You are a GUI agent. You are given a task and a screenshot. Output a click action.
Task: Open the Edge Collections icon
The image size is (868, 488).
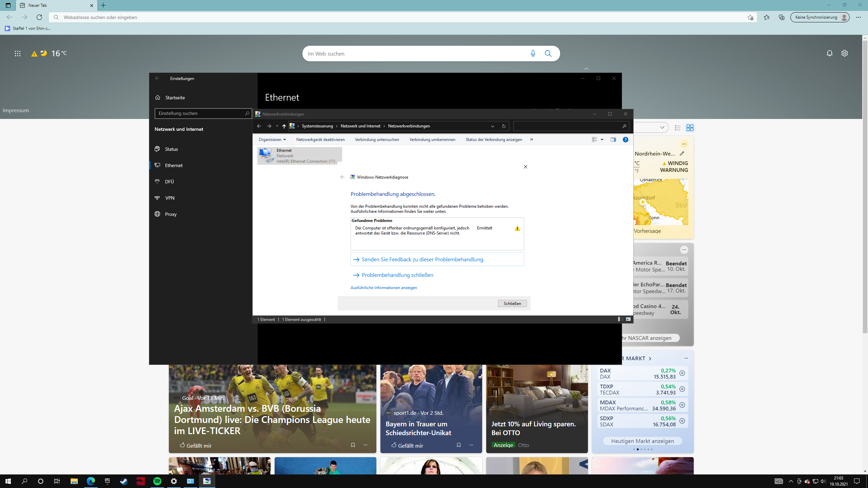(x=782, y=17)
